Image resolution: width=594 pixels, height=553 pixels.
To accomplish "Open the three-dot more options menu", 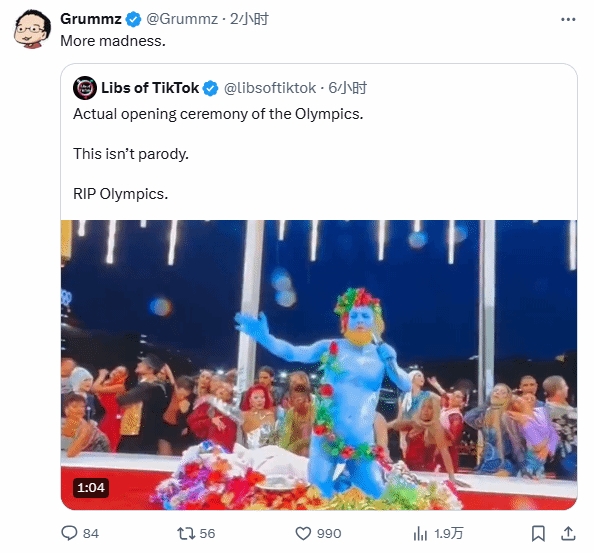I will pyautogui.click(x=568, y=19).
